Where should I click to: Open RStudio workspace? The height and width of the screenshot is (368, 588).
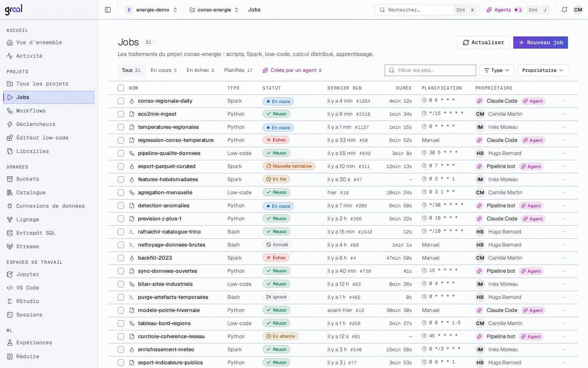49,301
